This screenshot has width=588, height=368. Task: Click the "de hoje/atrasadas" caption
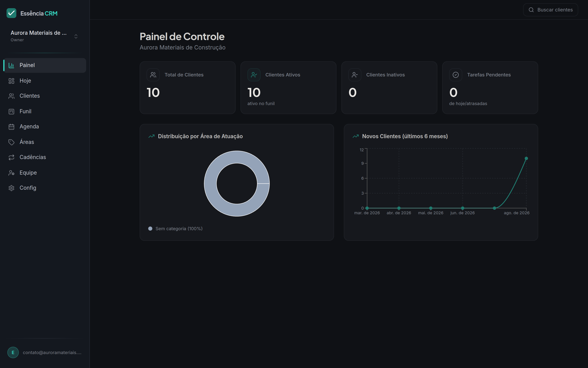(x=468, y=103)
